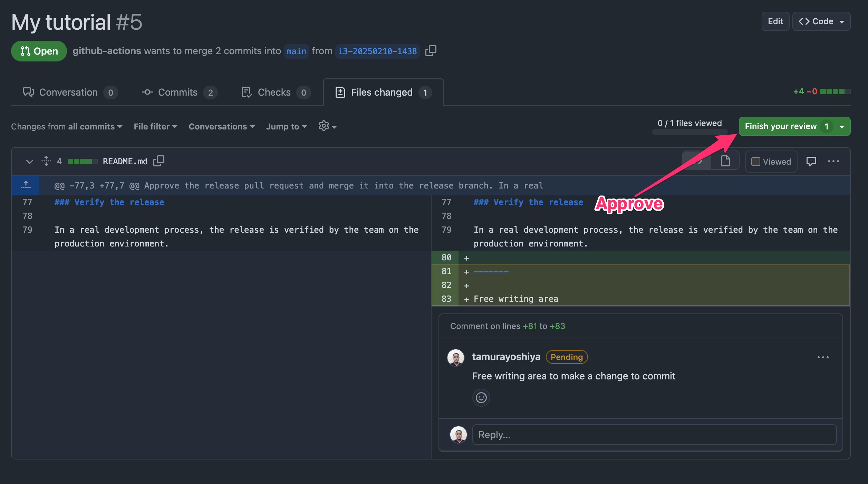Click the Pending label on comment
The image size is (868, 484).
567,357
